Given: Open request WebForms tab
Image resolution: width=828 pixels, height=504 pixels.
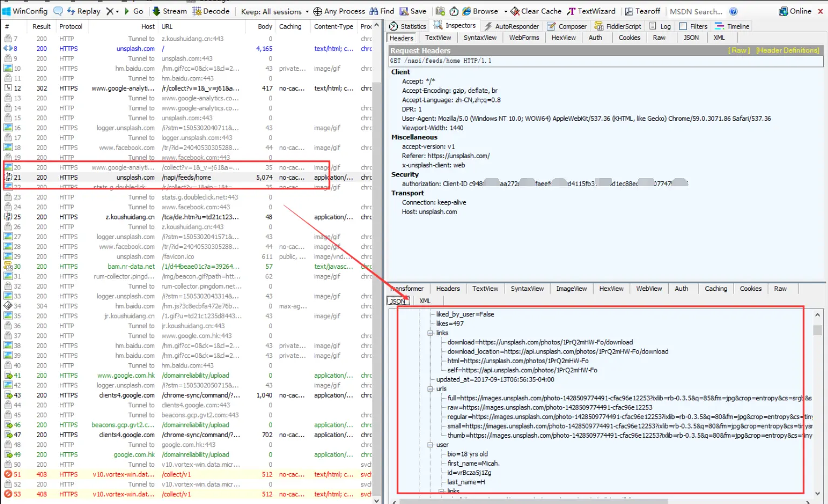Looking at the screenshot, I should 524,38.
